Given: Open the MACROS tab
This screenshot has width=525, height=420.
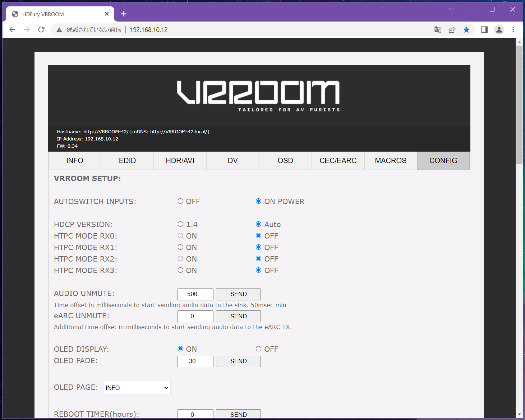Looking at the screenshot, I should tap(391, 161).
